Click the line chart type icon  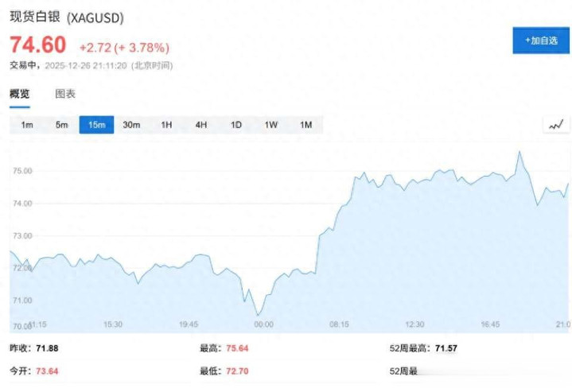click(555, 125)
